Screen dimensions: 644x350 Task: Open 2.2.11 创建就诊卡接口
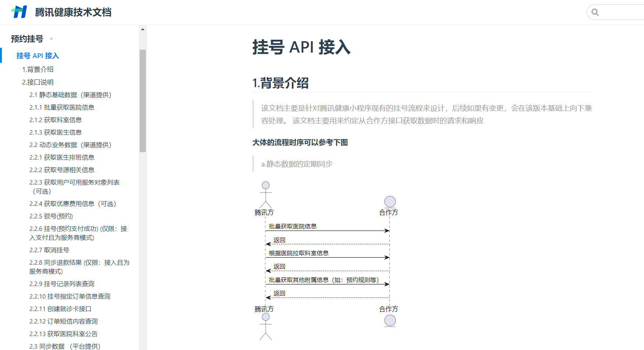pyautogui.click(x=60, y=309)
